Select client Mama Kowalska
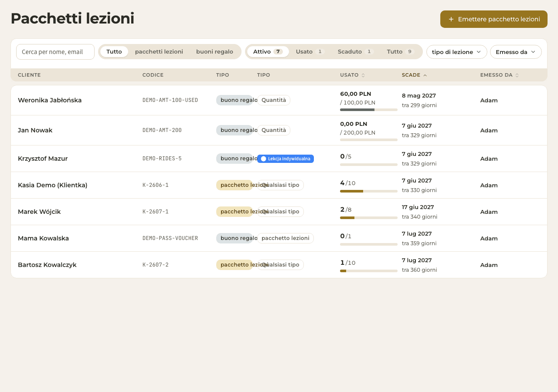The image size is (558, 392). 43,238
